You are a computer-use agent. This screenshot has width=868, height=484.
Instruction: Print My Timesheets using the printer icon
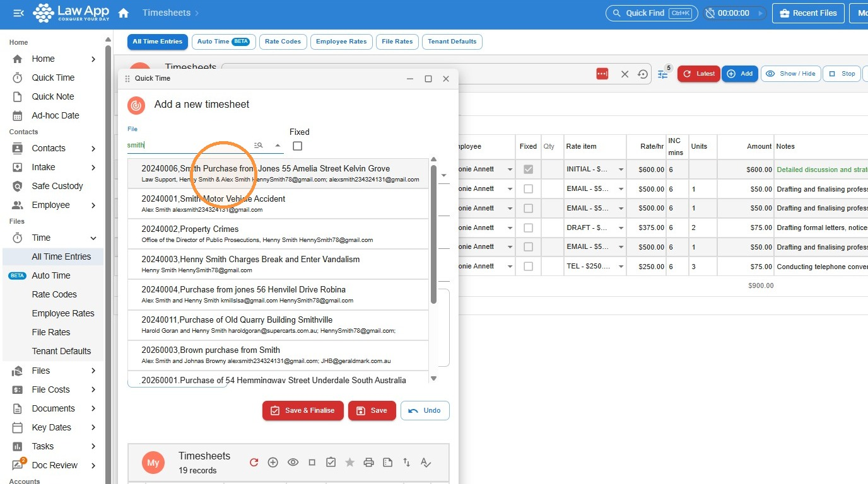coord(369,463)
